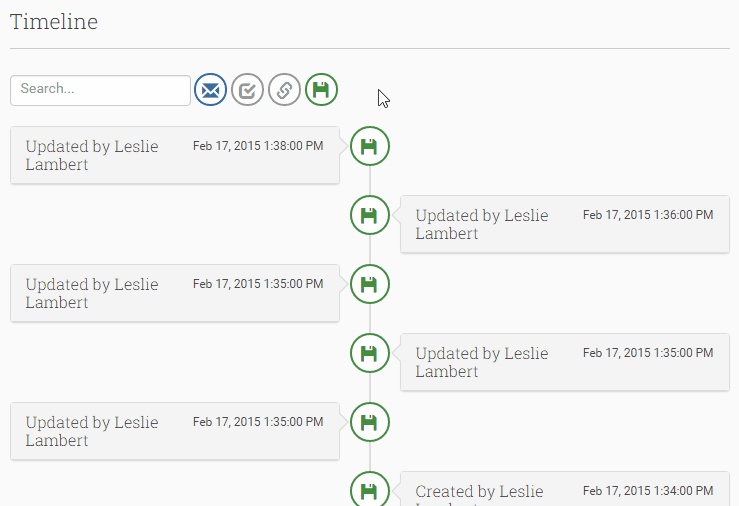Click the save marker for 1:38:00 PM
The height and width of the screenshot is (506, 739).
click(370, 146)
